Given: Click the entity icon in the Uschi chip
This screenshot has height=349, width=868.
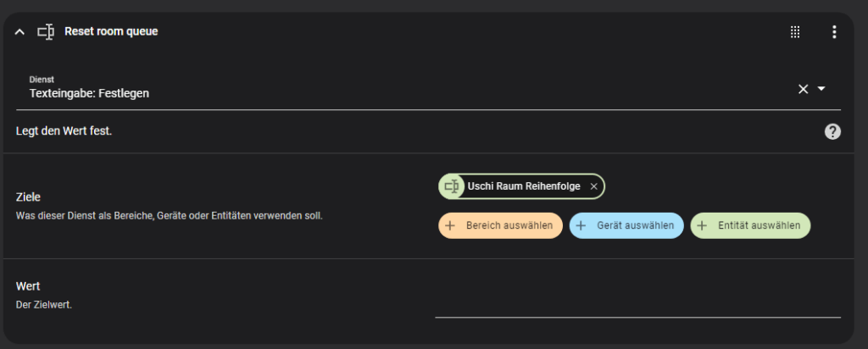Looking at the screenshot, I should click(x=453, y=186).
